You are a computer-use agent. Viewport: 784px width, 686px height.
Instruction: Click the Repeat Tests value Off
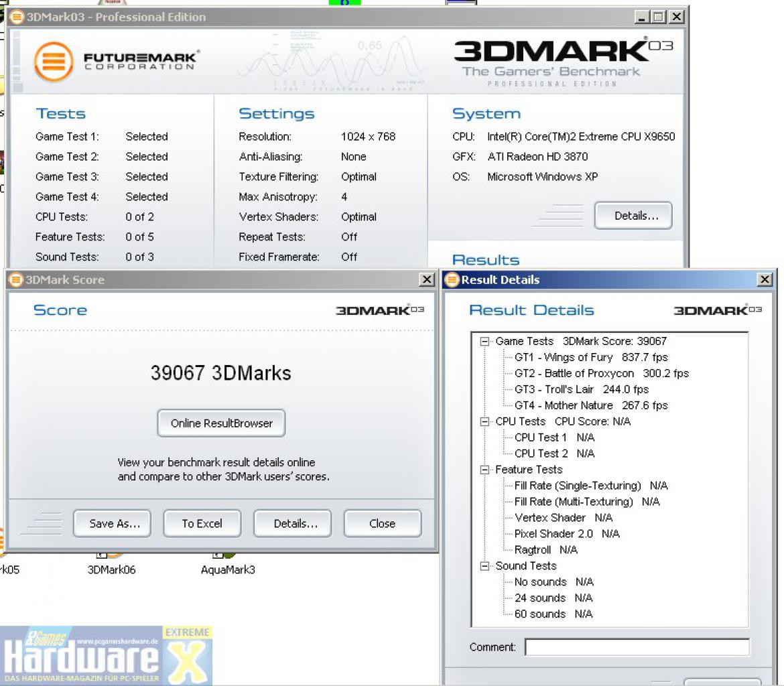(x=349, y=236)
